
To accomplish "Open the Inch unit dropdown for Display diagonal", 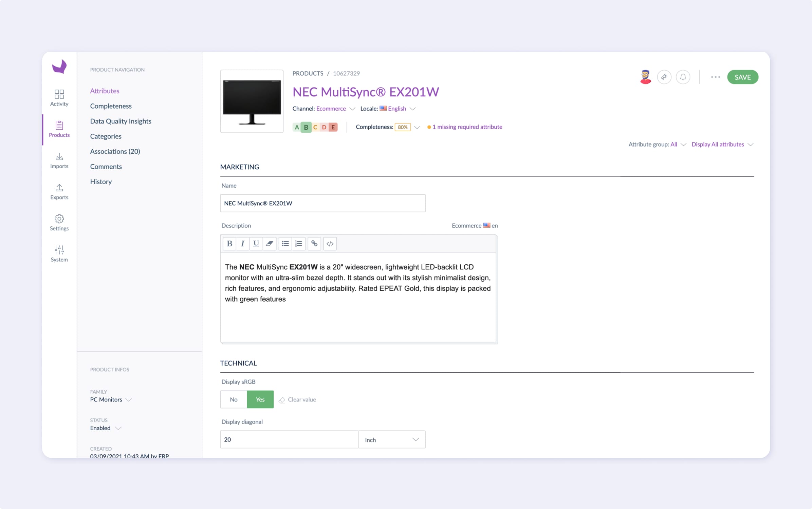I will click(392, 439).
